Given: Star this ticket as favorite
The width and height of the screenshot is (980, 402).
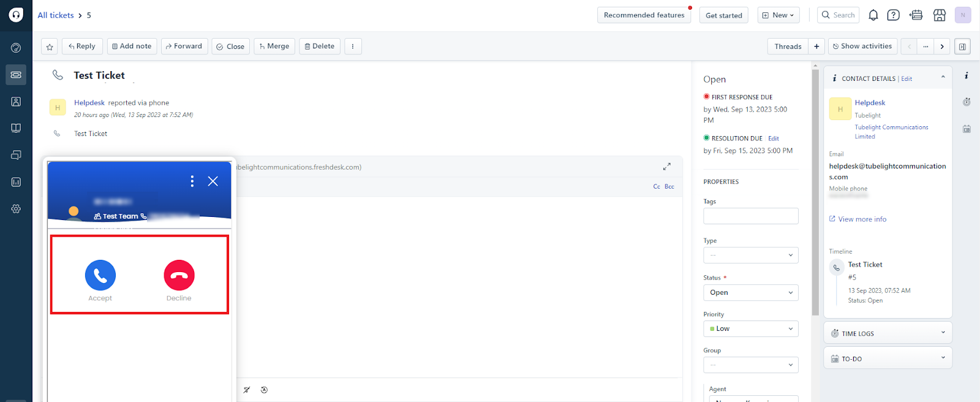Looking at the screenshot, I should tap(50, 47).
